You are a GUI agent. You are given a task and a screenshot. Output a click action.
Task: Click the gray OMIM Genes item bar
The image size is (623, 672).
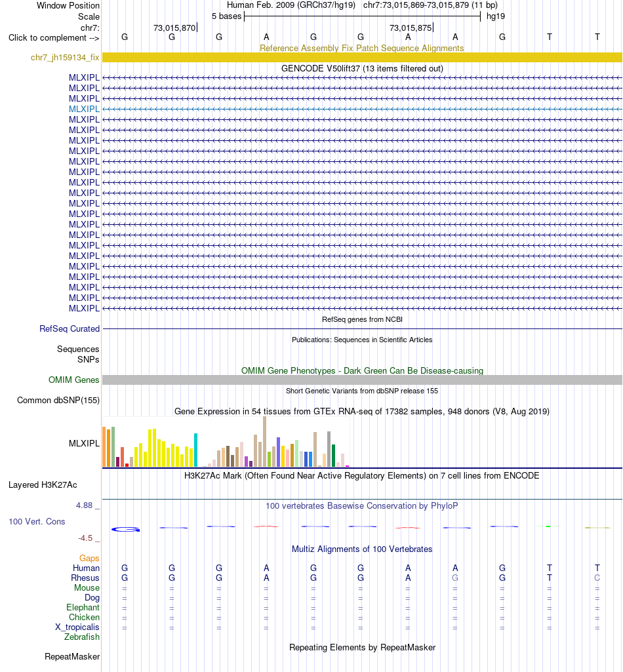pyautogui.click(x=362, y=380)
